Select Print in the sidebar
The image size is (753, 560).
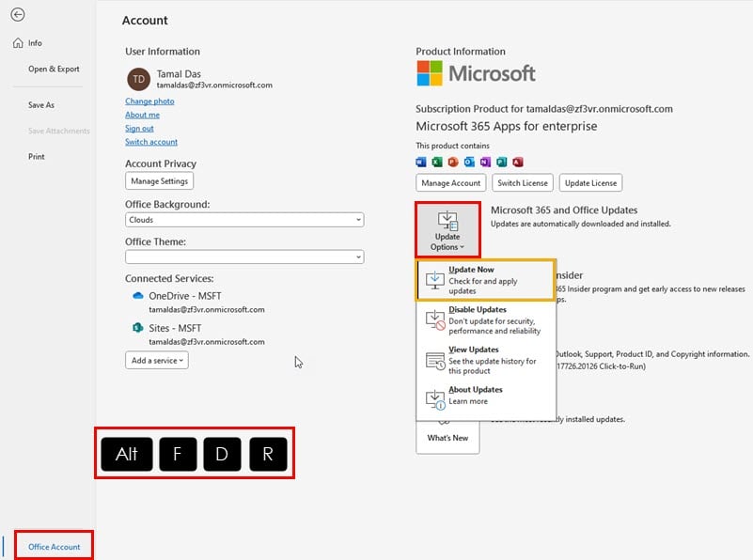(x=36, y=157)
